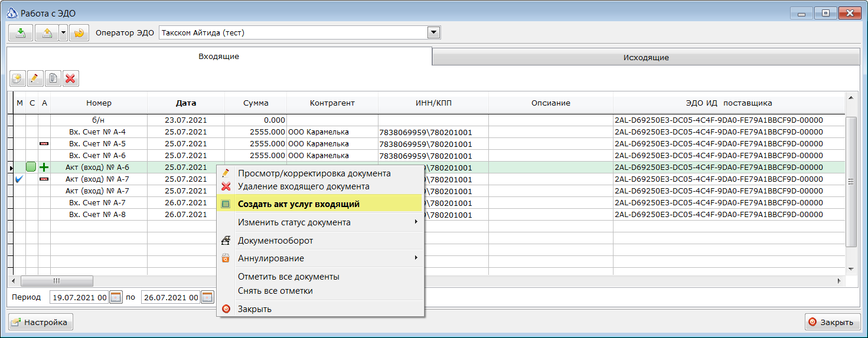Select row Вх. Счет № А-4
Viewport: 868px width, 338px height.
(429, 132)
